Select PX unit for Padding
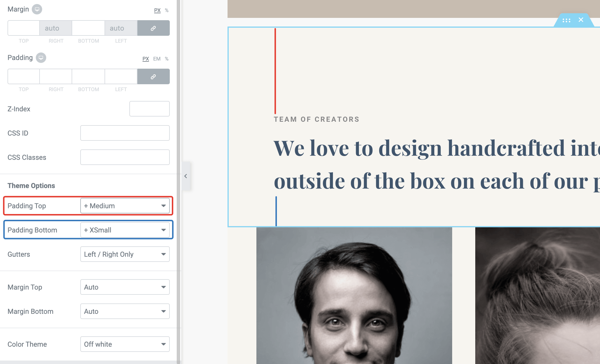This screenshot has height=364, width=600. point(146,59)
